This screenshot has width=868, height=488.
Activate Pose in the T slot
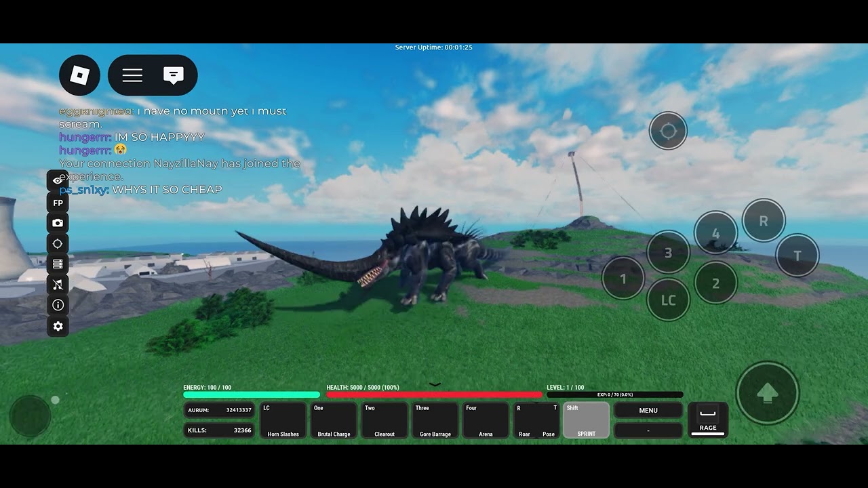pyautogui.click(x=549, y=420)
